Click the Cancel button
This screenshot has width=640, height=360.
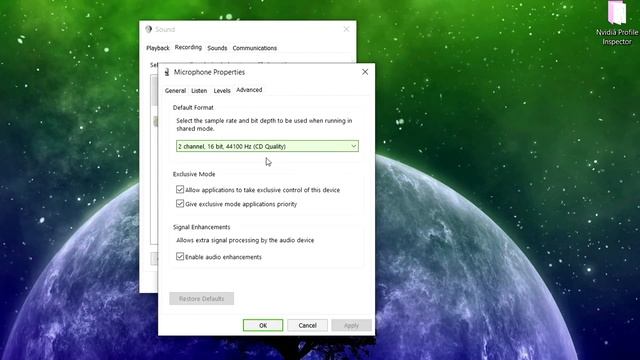tap(307, 325)
